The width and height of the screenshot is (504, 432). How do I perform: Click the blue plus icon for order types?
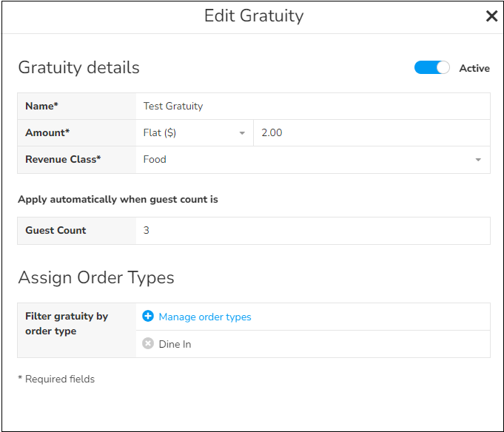click(x=148, y=317)
